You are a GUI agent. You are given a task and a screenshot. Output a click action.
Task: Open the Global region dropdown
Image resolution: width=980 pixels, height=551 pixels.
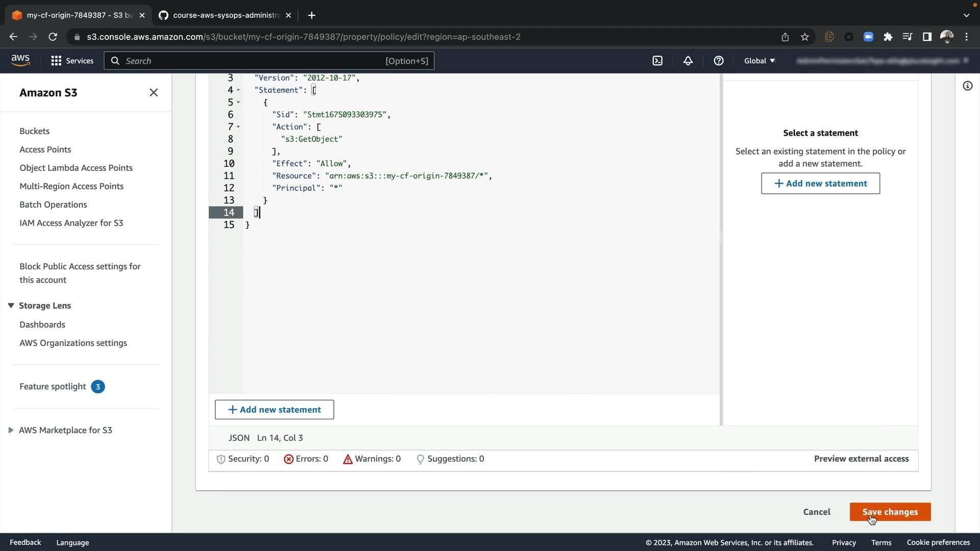(759, 61)
